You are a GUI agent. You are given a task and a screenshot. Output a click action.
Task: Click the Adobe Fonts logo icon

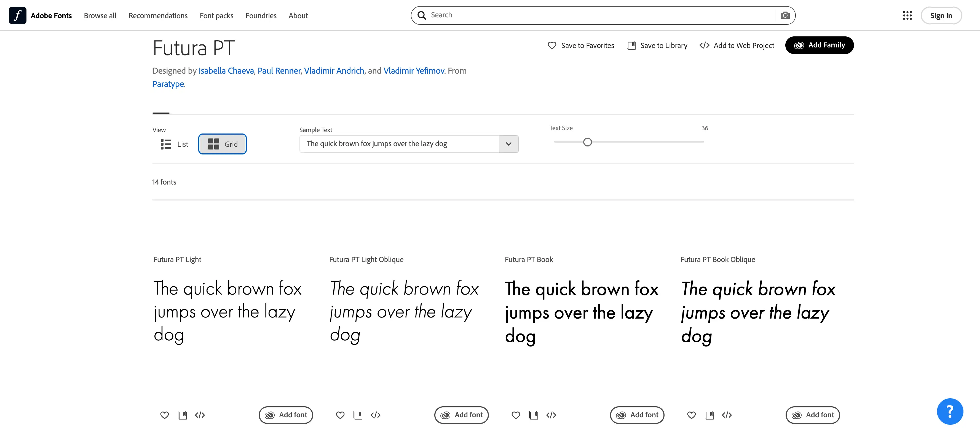[17, 15]
